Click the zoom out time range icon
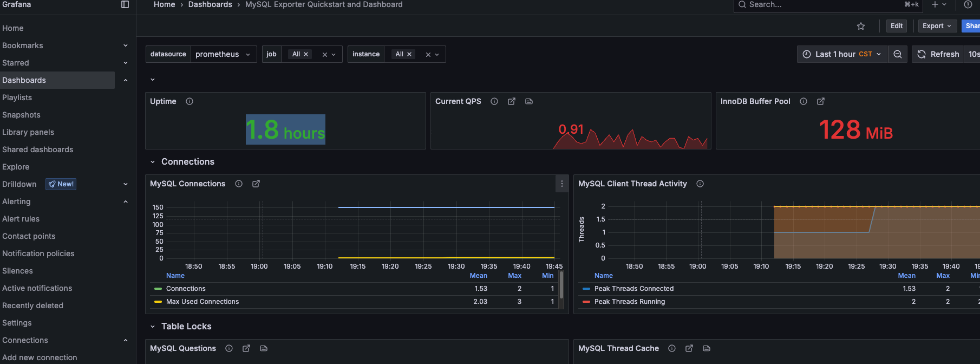The image size is (980, 364). 898,54
